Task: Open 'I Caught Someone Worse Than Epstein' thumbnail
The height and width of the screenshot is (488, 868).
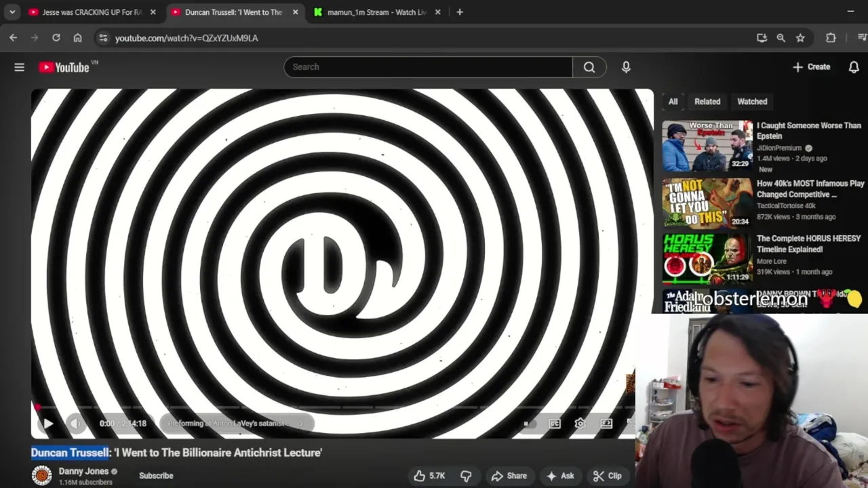Action: tap(707, 146)
